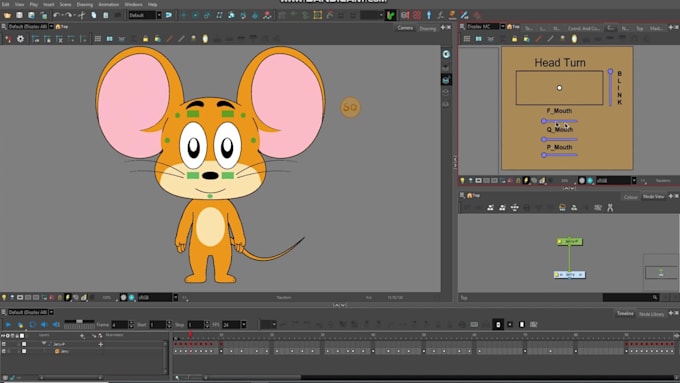Click the gear settings icon in Camera toolbar
Image resolution: width=680 pixels, height=383 pixels.
20,39
